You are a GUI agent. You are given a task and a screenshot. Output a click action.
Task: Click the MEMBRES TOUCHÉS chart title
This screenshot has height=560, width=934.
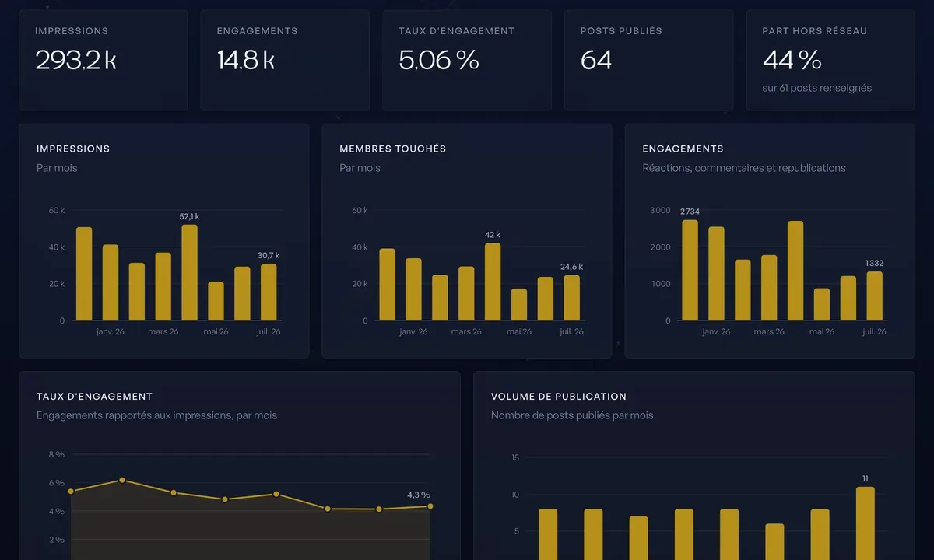(x=392, y=149)
